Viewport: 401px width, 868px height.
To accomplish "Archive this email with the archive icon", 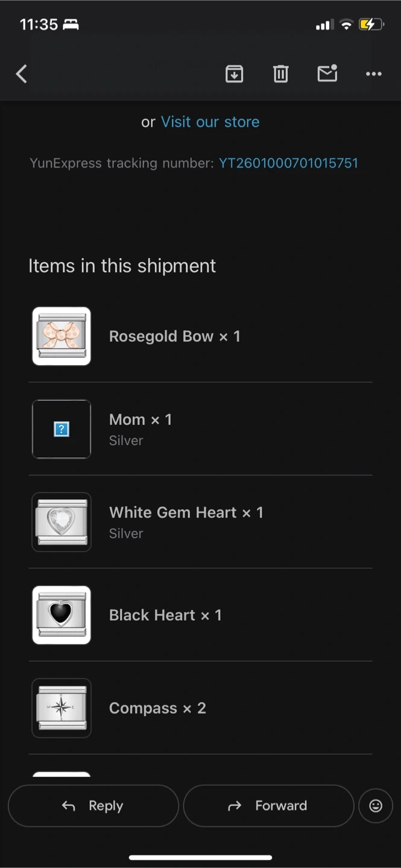I will (234, 74).
